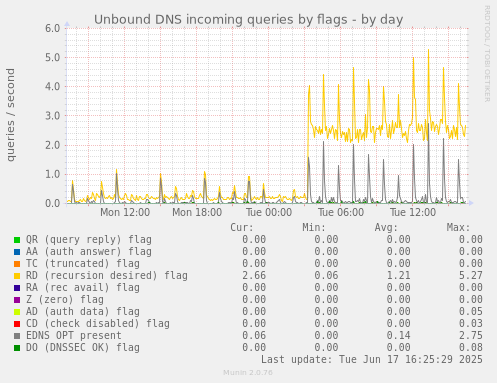
Task: Click the 'Min:' column header
Action: coord(314,228)
